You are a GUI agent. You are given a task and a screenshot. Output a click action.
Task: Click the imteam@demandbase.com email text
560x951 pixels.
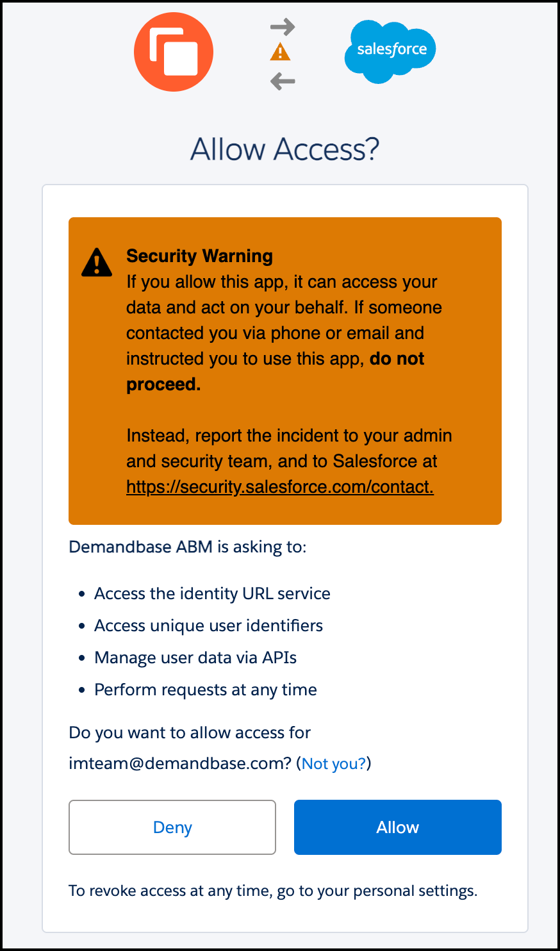(x=180, y=763)
